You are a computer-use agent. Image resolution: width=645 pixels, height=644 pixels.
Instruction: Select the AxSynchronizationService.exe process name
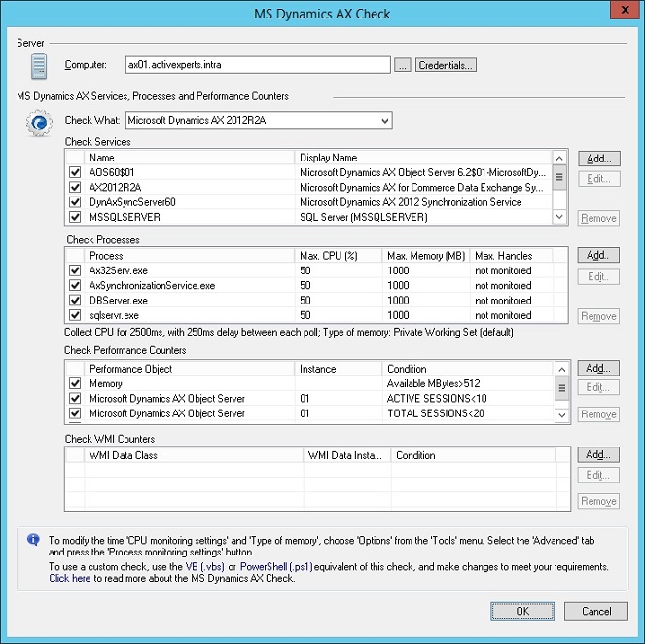152,286
